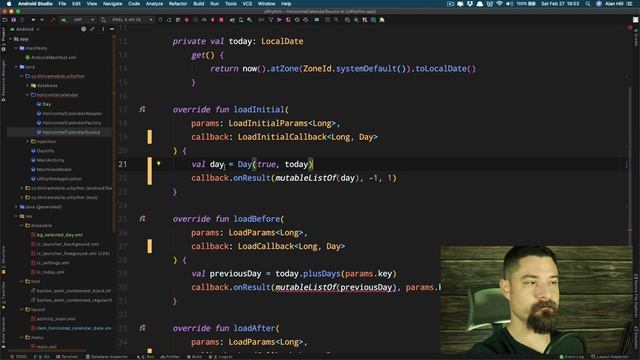
Task: Open the Terminal tool window
Action: [67, 357]
